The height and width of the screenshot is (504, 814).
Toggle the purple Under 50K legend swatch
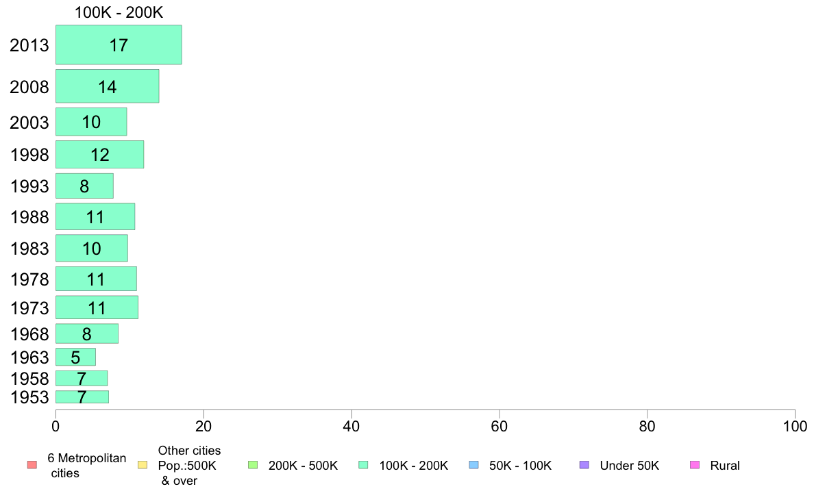point(584,465)
